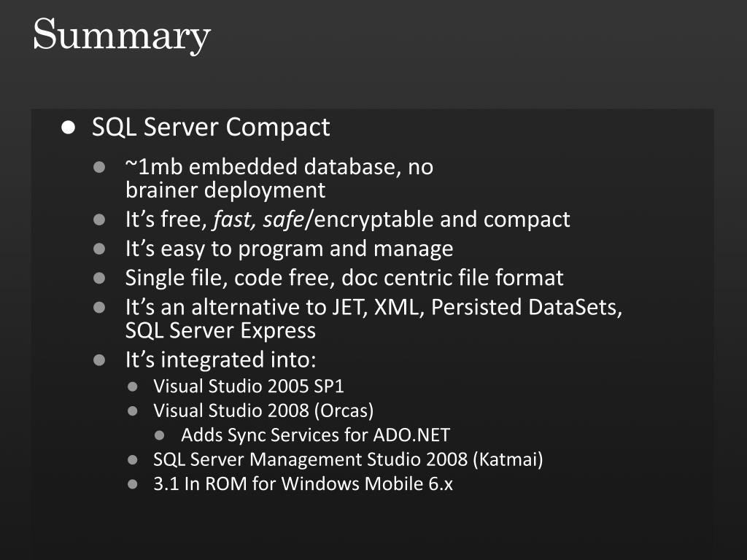Click Adds Sync Services for ADO.NET
Viewport: 747px width, 560px height.
pos(315,435)
